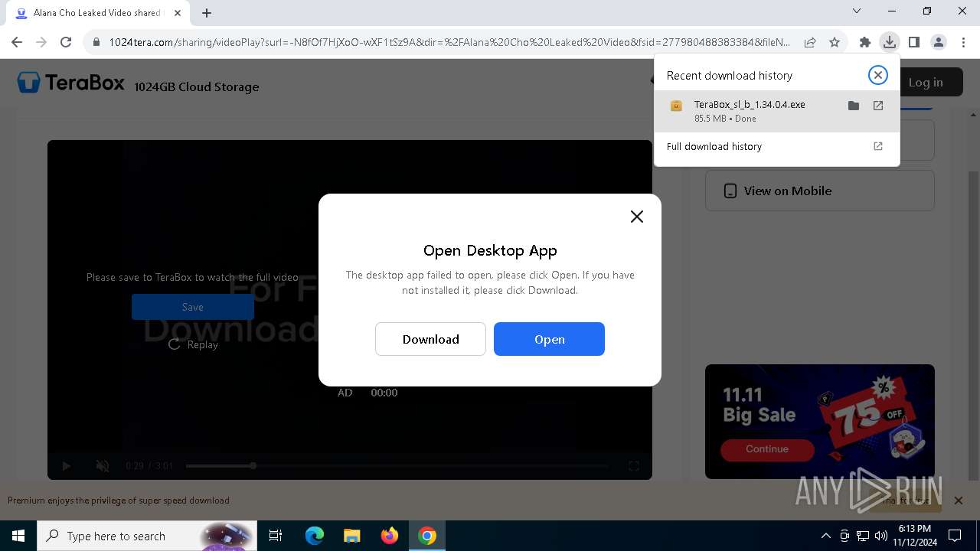Click the address bar URL
Image resolution: width=980 pixels, height=551 pixels.
pyautogui.click(x=449, y=42)
